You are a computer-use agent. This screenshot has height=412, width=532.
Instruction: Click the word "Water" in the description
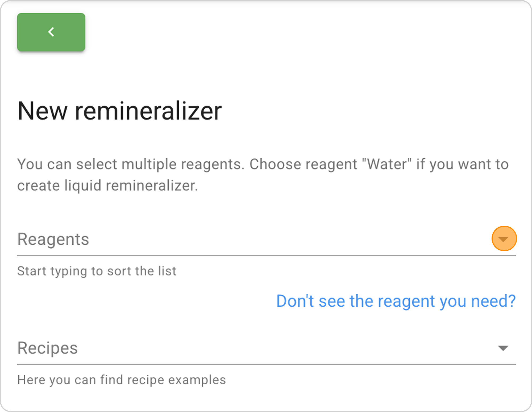(387, 164)
